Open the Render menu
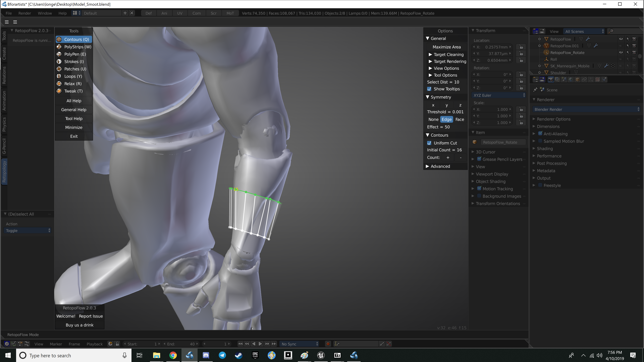The width and height of the screenshot is (644, 362). pos(24,13)
